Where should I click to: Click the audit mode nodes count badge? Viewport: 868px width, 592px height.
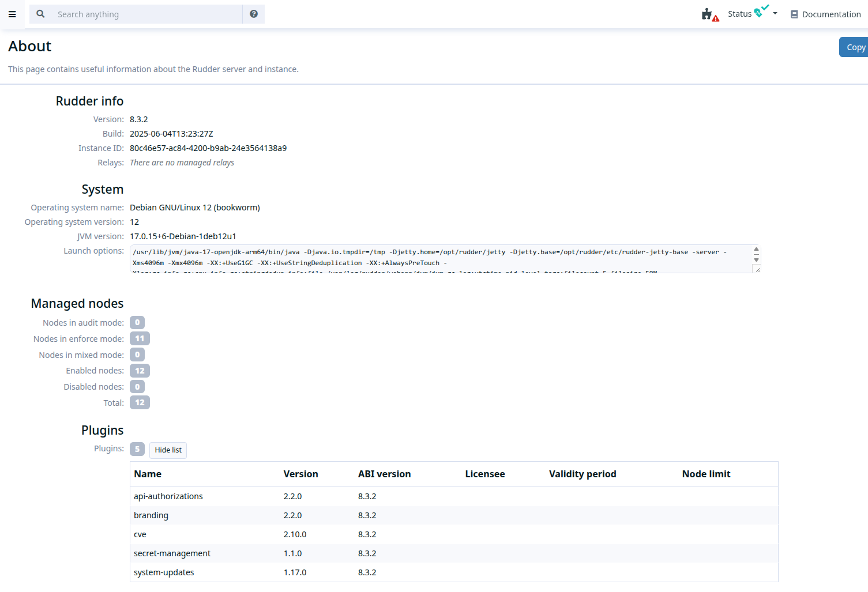137,323
